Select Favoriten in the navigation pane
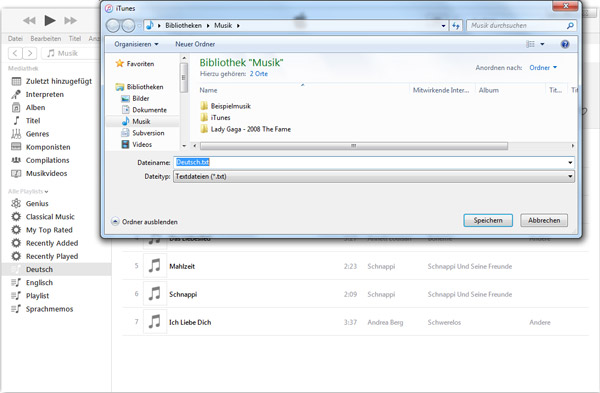 coord(140,64)
